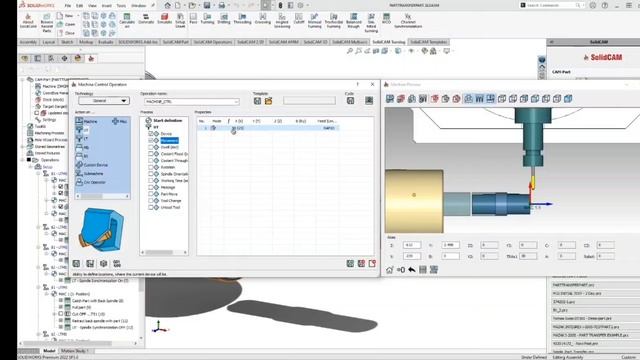The width and height of the screenshot is (640, 360).
Task: Toggle the Movement checkbox in the Process list
Action: tap(151, 140)
